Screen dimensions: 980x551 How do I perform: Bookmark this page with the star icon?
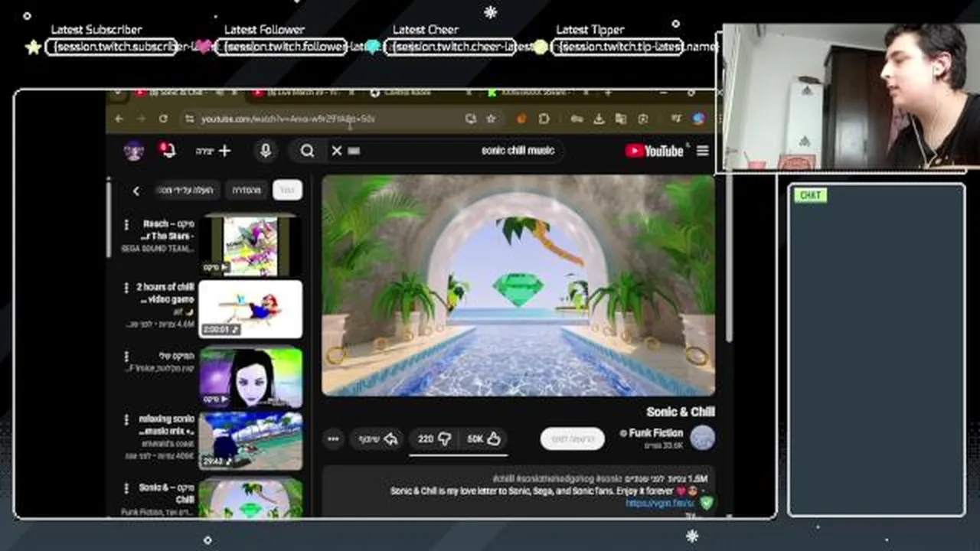491,119
